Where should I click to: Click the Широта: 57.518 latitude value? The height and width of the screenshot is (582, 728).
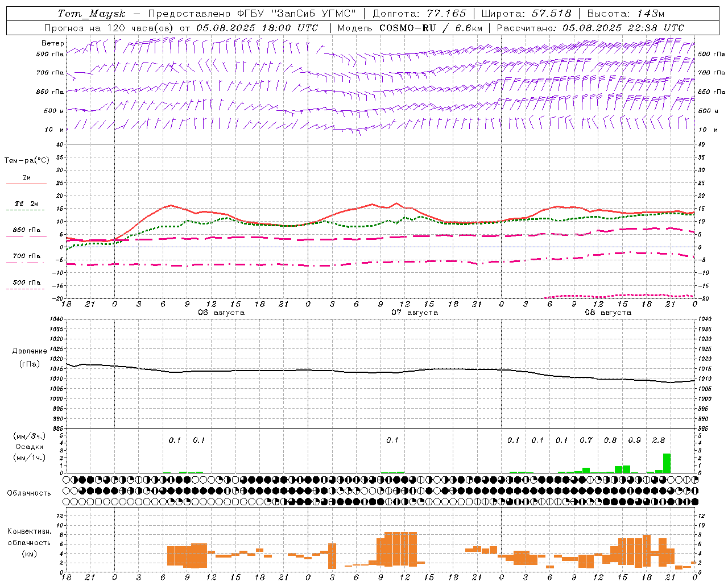(526, 14)
